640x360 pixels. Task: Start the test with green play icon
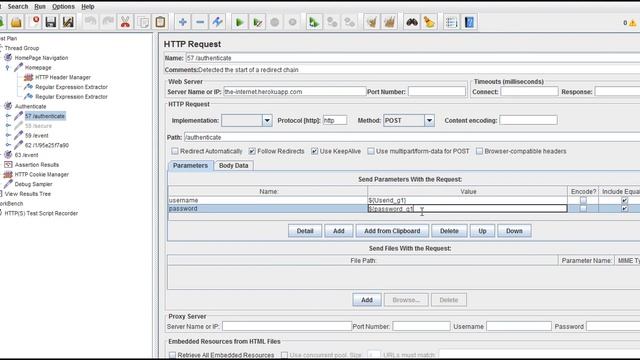(240, 22)
